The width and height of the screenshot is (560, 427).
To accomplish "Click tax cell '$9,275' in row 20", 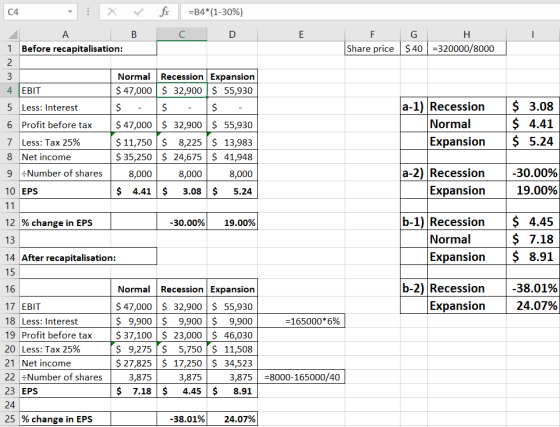I will click(x=134, y=349).
